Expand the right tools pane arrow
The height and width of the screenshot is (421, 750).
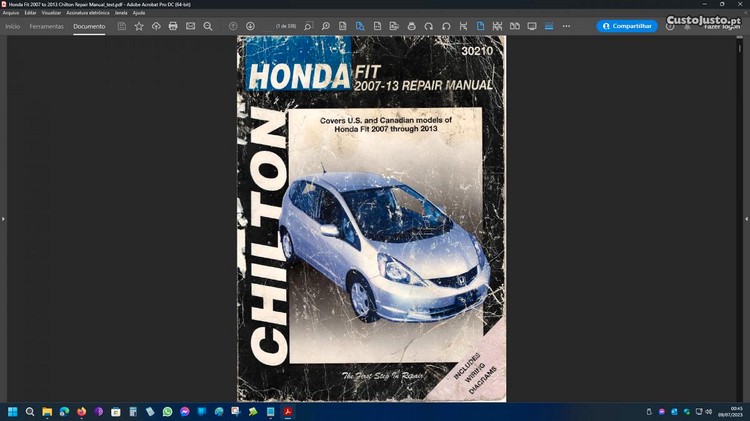click(746, 218)
